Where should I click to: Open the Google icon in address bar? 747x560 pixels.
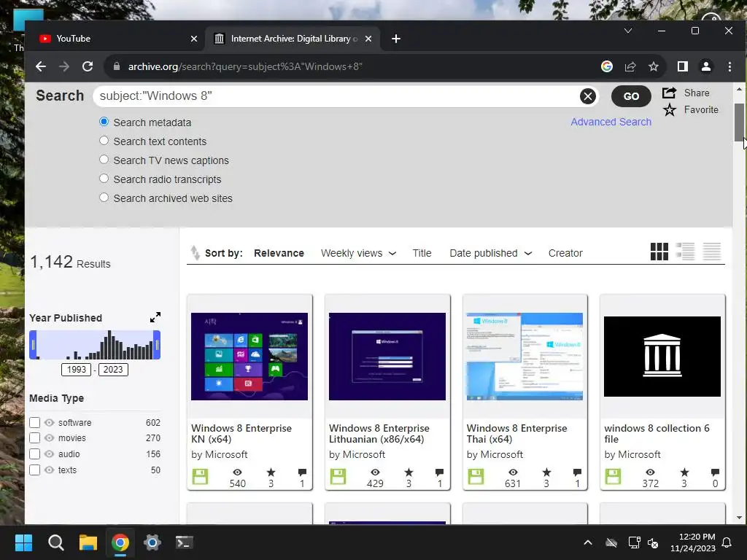pyautogui.click(x=606, y=66)
